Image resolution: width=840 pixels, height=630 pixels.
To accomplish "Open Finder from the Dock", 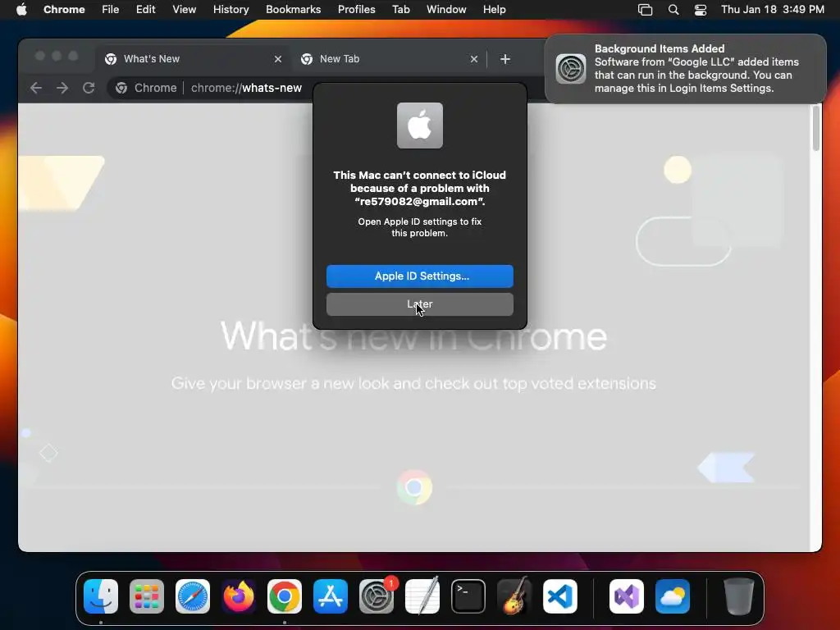I will (101, 596).
